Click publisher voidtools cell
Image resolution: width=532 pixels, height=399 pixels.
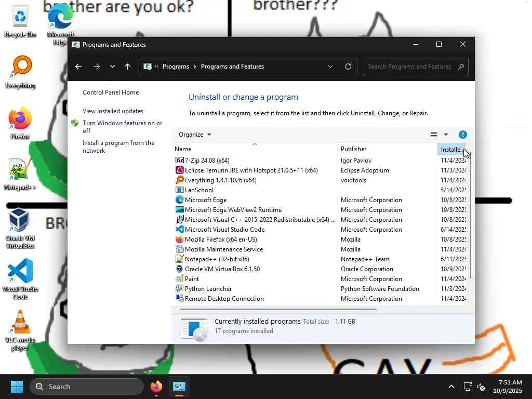tap(353, 180)
